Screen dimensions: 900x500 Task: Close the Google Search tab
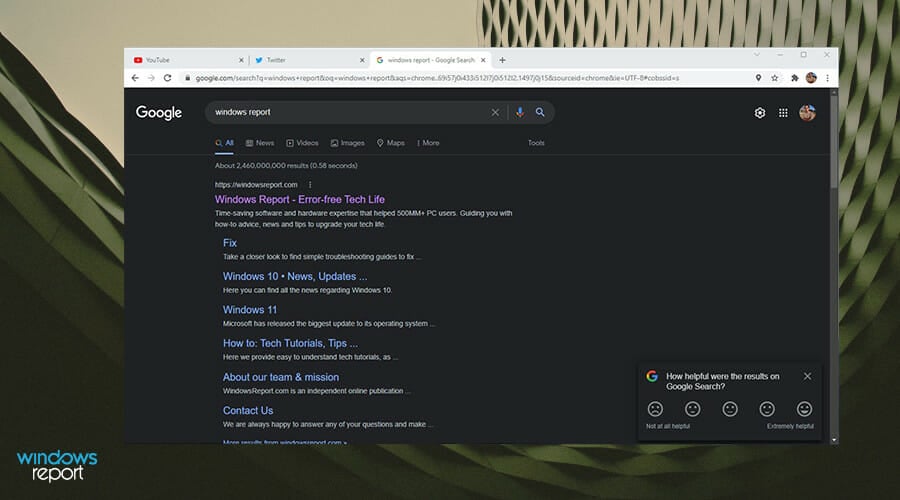coord(483,60)
